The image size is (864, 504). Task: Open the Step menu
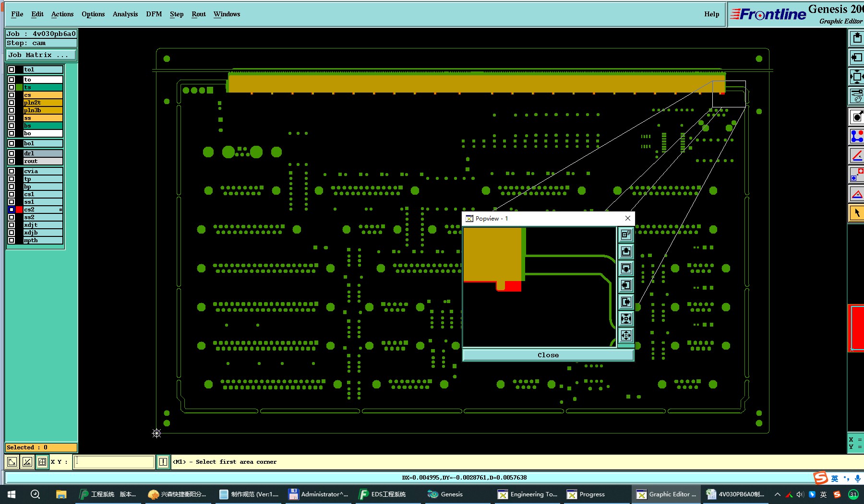177,14
